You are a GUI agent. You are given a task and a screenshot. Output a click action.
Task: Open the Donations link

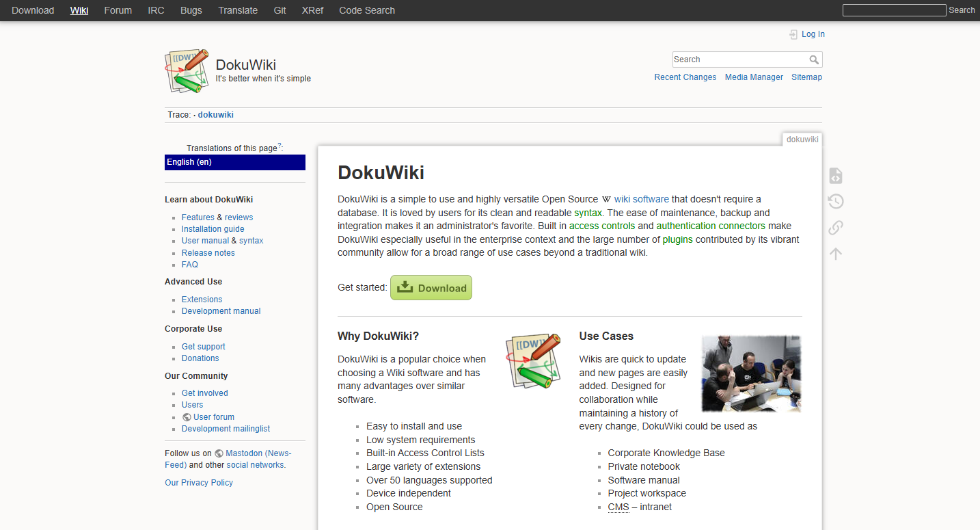coord(200,358)
